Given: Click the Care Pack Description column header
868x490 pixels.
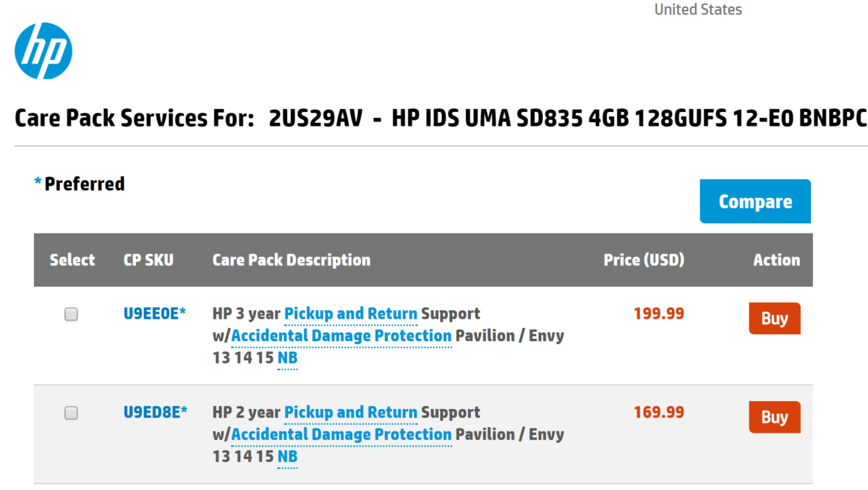Looking at the screenshot, I should tap(291, 260).
